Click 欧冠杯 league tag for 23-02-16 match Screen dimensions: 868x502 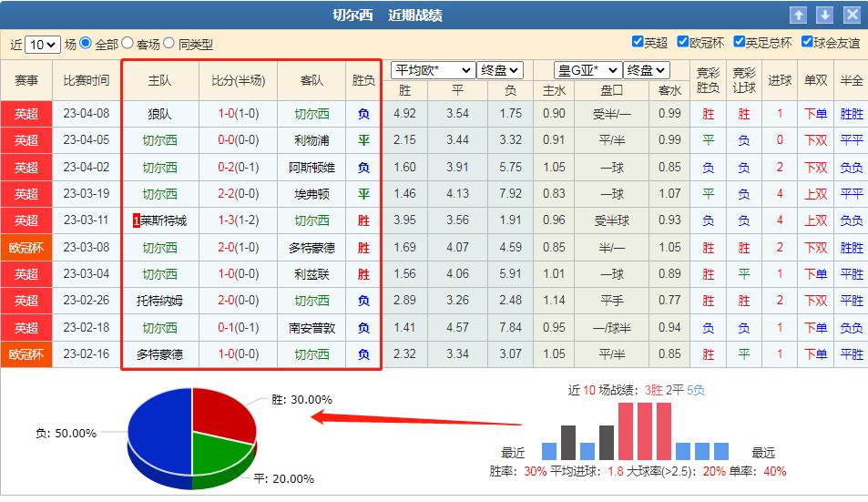pyautogui.click(x=26, y=354)
